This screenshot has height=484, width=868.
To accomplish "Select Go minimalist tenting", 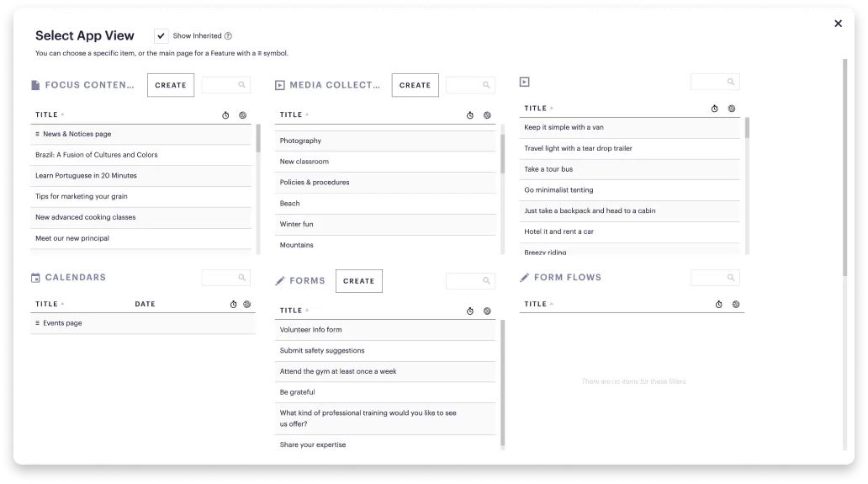I will (630, 190).
